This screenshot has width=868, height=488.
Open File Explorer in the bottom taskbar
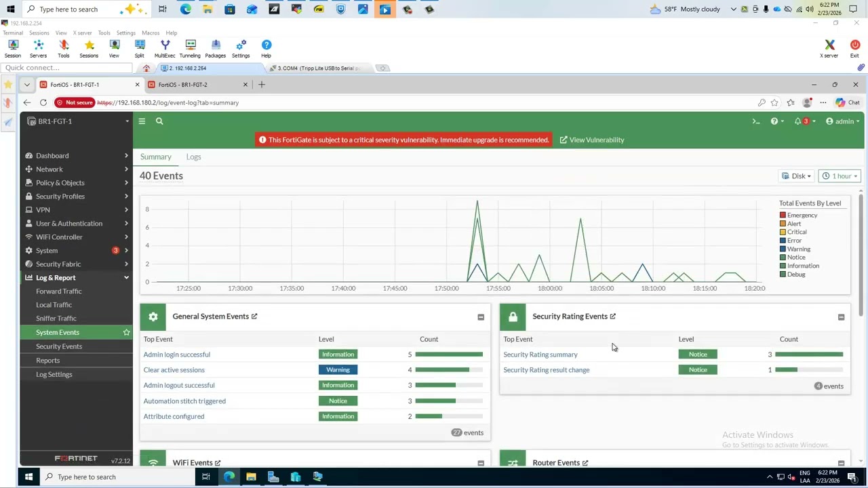pos(251,477)
